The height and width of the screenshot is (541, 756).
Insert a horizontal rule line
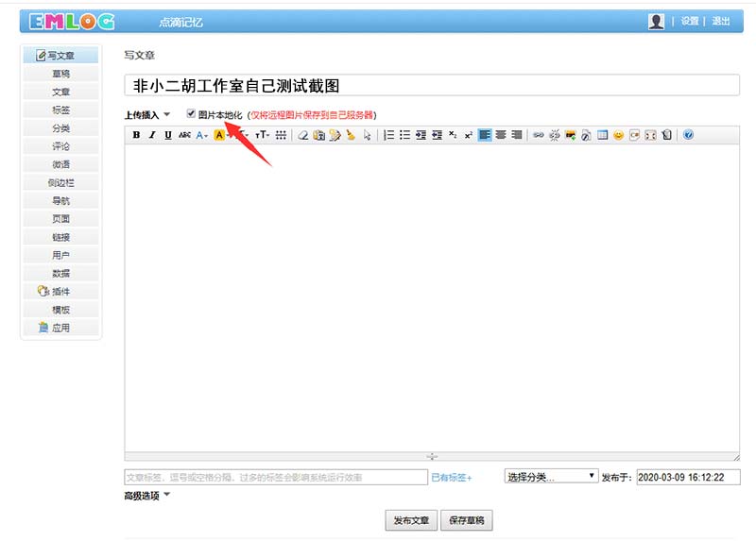pos(281,135)
